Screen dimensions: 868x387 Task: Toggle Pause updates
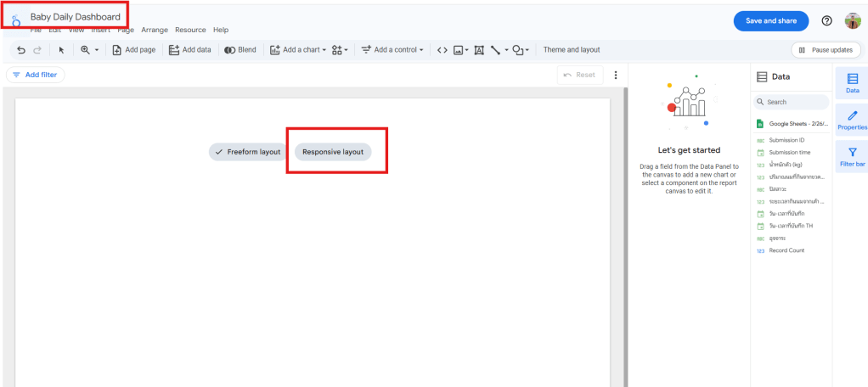pos(825,50)
